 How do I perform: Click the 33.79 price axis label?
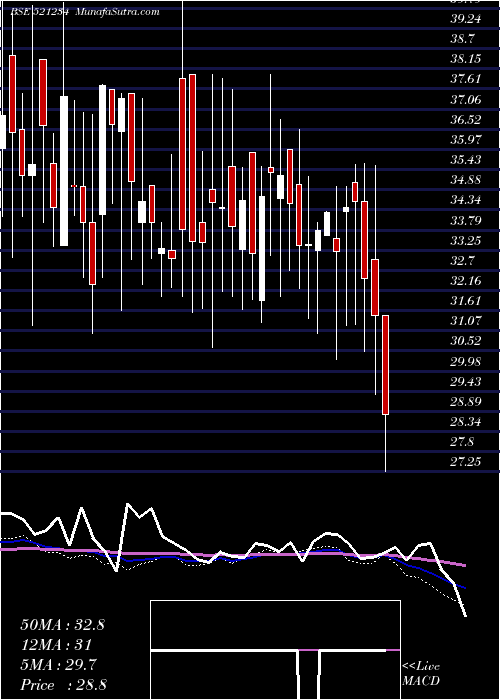click(466, 220)
